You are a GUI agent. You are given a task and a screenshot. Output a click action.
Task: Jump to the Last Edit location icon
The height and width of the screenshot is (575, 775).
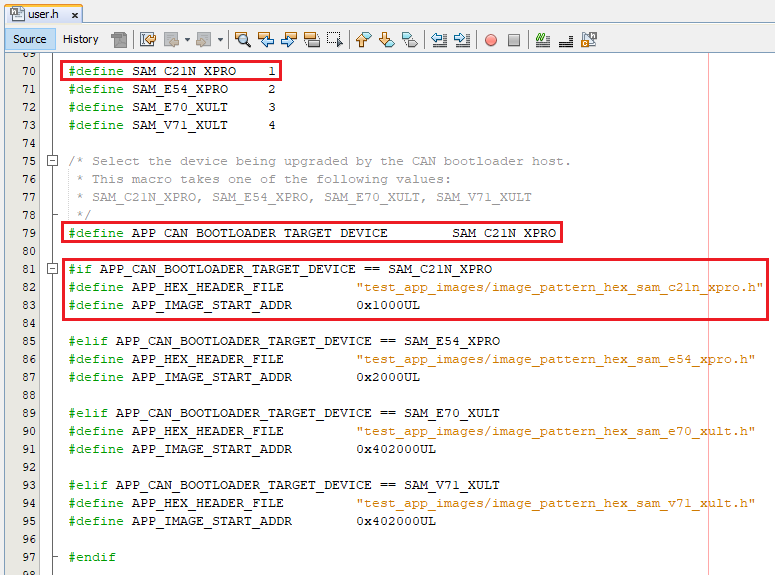tap(148, 40)
